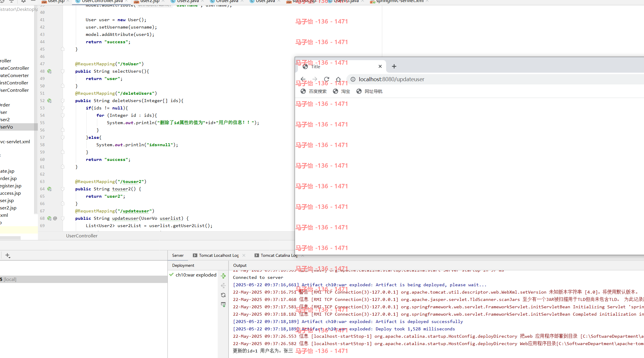Screen dimensions: 644x358
Task: Go forward in the browser window
Action: [x=315, y=79]
